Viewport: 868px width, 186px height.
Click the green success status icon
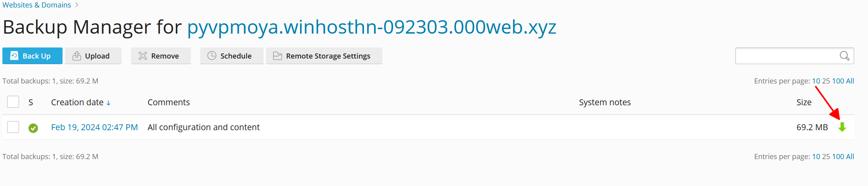tap(33, 128)
